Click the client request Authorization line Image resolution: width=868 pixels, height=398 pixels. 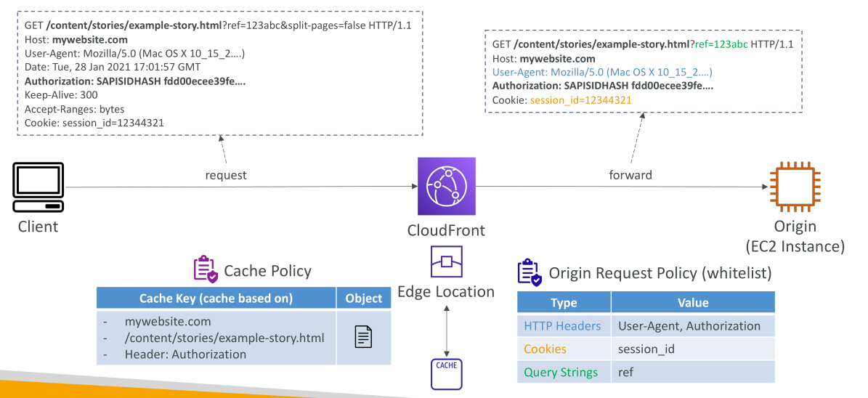tap(135, 81)
